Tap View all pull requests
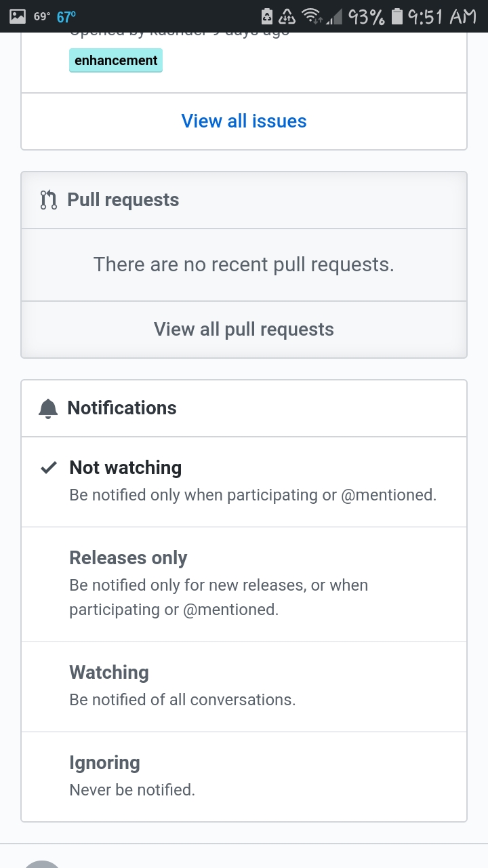The image size is (488, 868). point(244,329)
